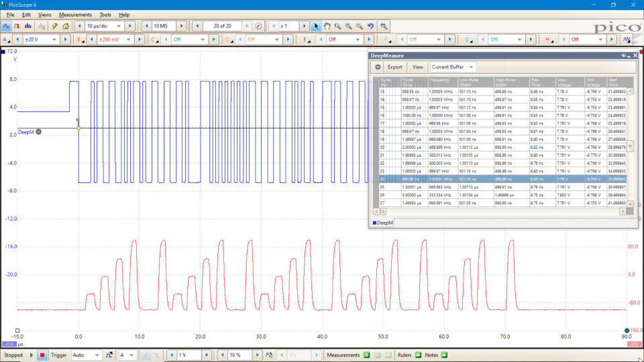Image resolution: width=644 pixels, height=362 pixels.
Task: Click the undo zoom icon
Action: click(x=370, y=26)
